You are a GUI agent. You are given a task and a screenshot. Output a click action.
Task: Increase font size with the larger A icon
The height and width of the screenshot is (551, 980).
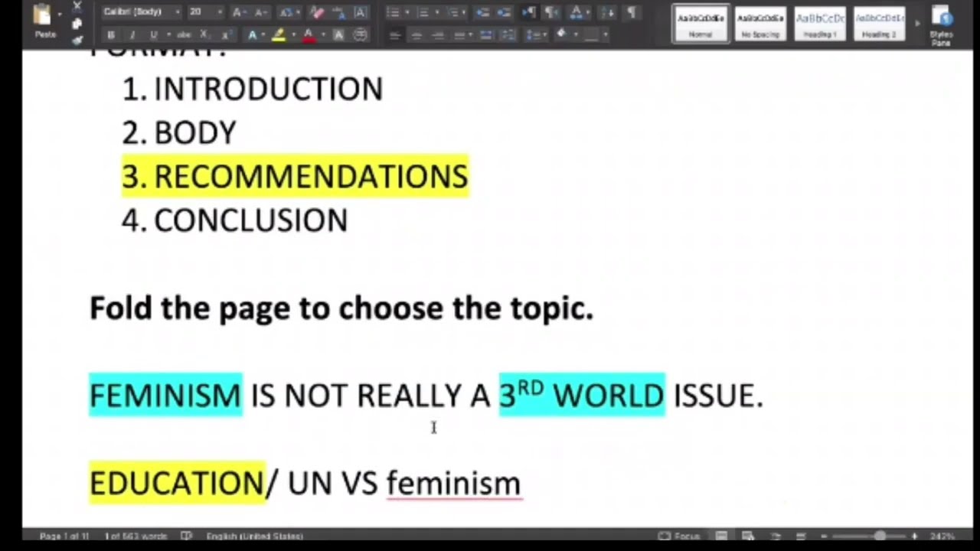[x=239, y=12]
